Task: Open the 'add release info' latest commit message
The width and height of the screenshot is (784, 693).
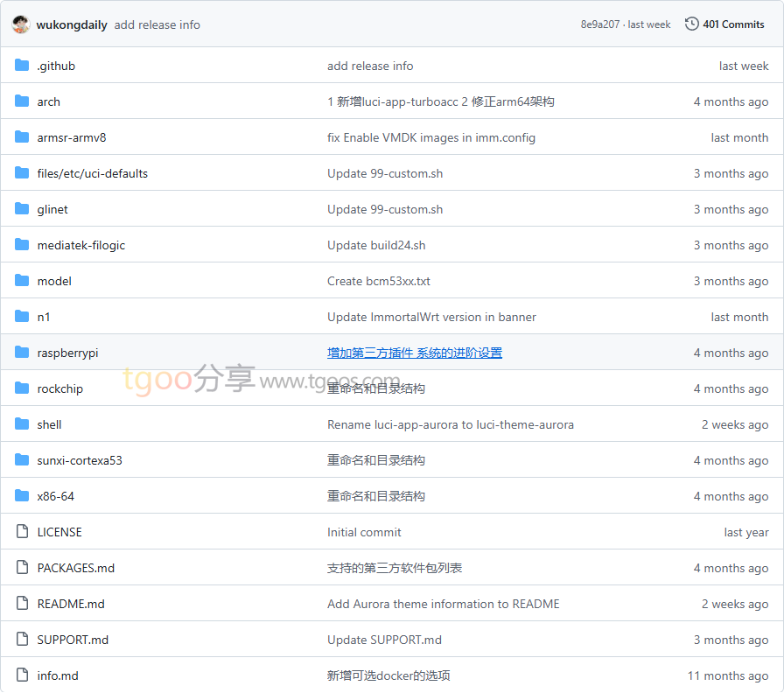Action: pos(157,24)
